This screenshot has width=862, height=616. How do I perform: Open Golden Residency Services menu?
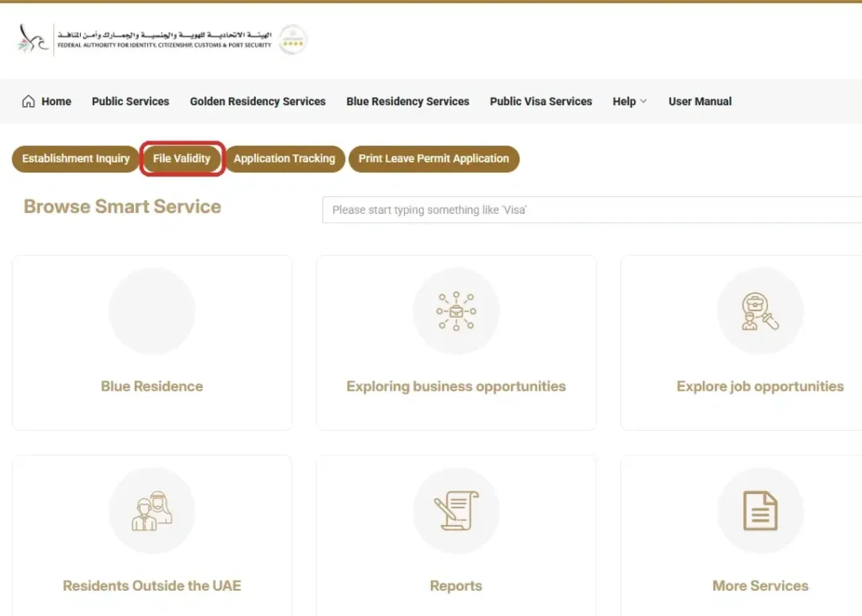pyautogui.click(x=258, y=101)
